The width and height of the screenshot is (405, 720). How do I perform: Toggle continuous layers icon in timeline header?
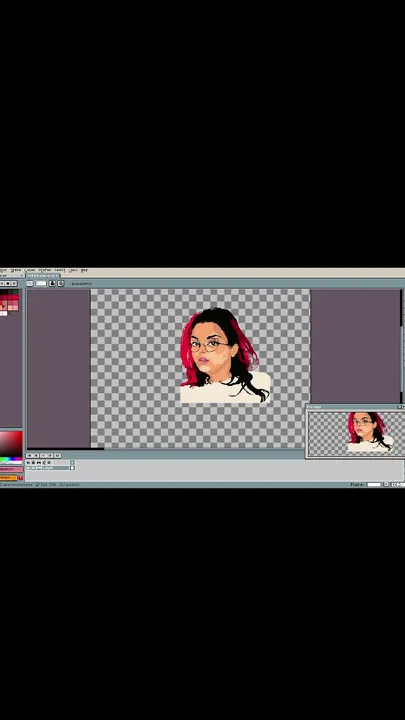[x=39, y=462]
